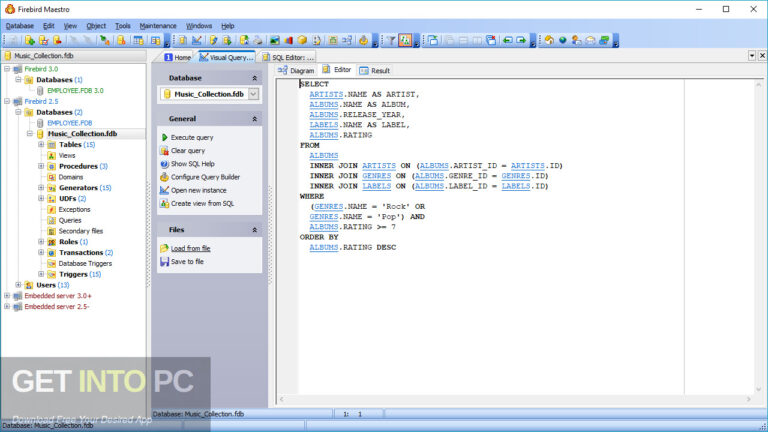Switch to the Home tab
Screen dimensions: 768x432
click(178, 57)
